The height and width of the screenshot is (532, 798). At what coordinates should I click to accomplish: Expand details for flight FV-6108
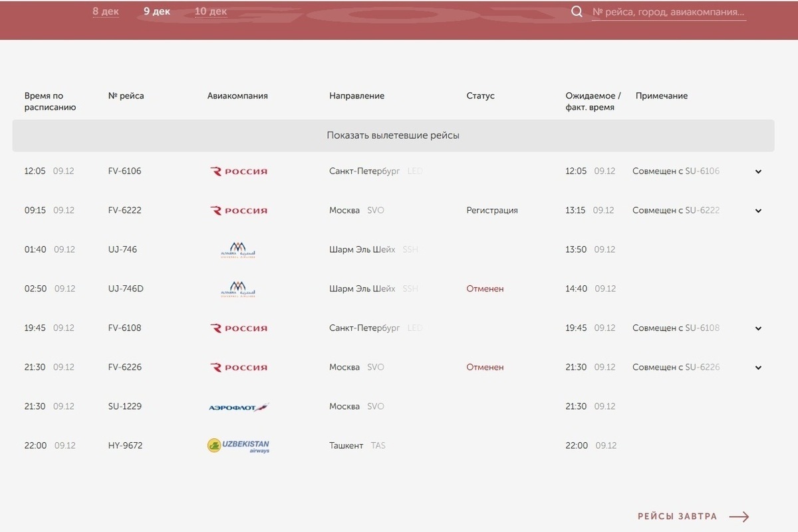click(x=758, y=329)
